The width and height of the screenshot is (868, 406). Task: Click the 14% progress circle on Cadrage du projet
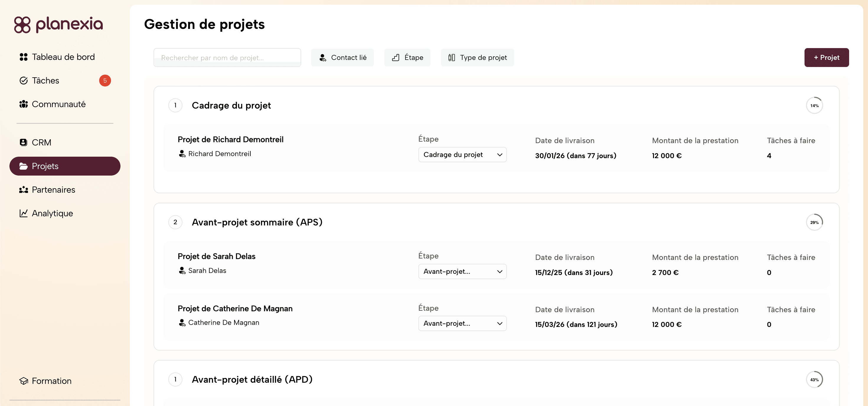[x=815, y=105]
